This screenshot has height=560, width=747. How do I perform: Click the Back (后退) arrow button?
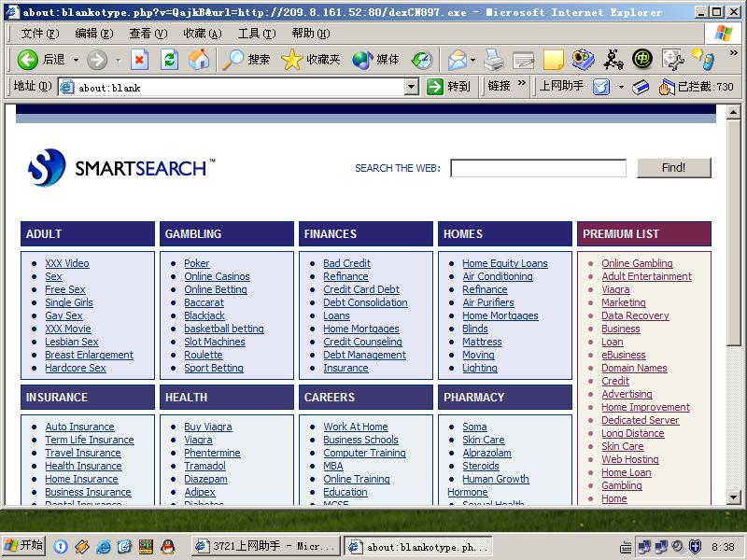click(x=41, y=60)
